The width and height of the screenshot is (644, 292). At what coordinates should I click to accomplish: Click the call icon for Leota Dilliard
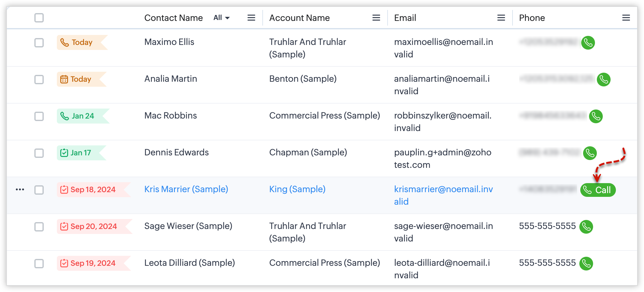point(586,264)
